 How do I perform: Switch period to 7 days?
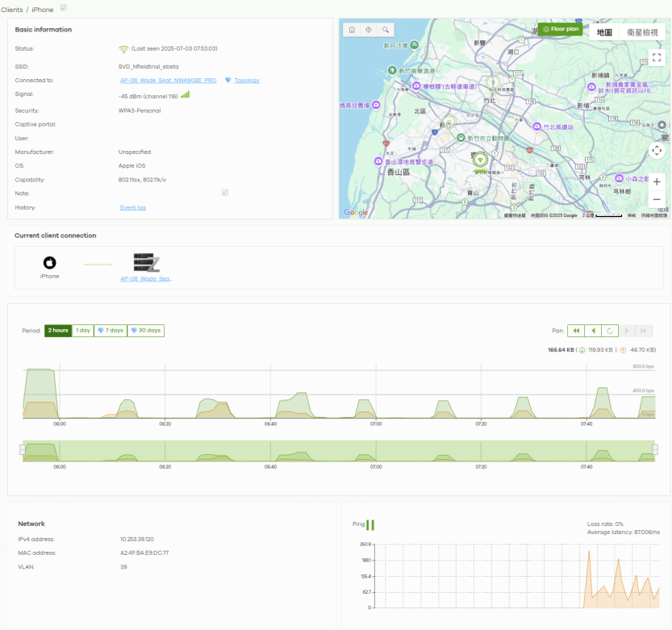click(111, 331)
